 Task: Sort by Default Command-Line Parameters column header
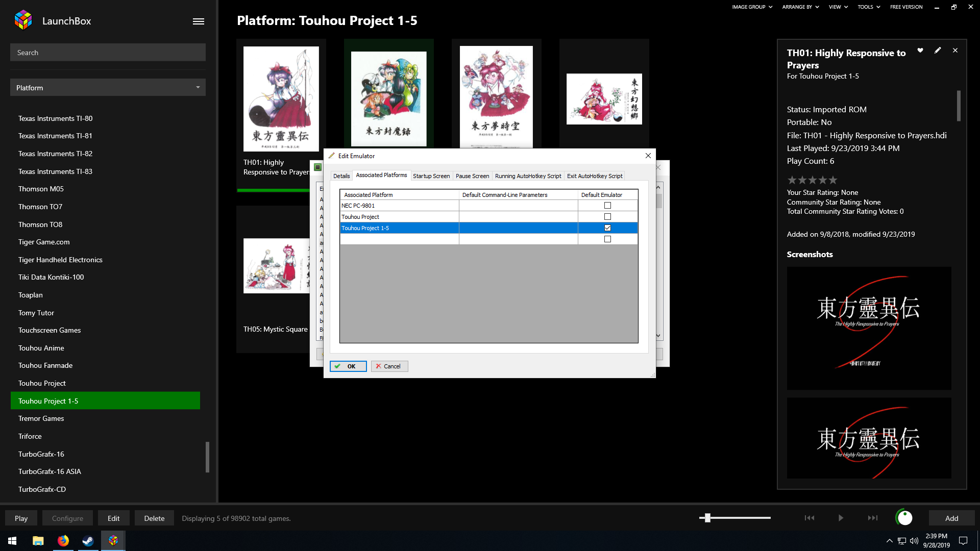click(518, 195)
